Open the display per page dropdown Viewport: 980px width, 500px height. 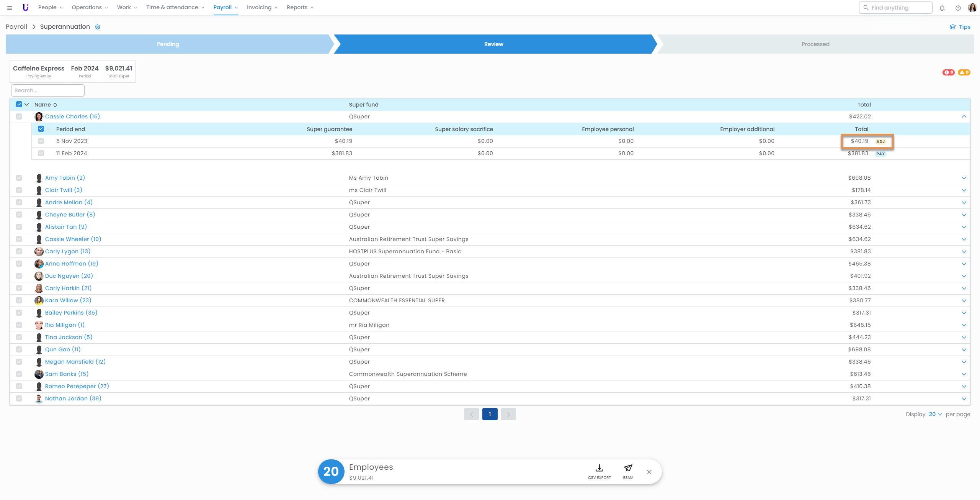[935, 414]
